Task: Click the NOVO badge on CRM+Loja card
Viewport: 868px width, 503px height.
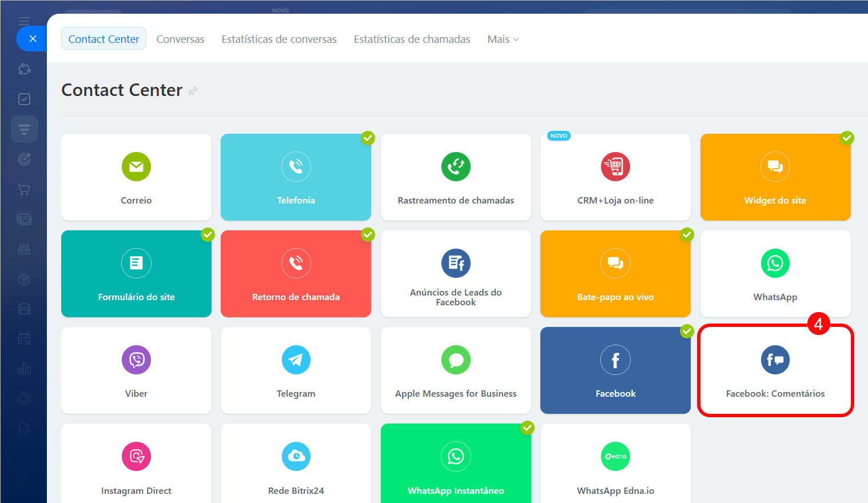Action: (559, 136)
